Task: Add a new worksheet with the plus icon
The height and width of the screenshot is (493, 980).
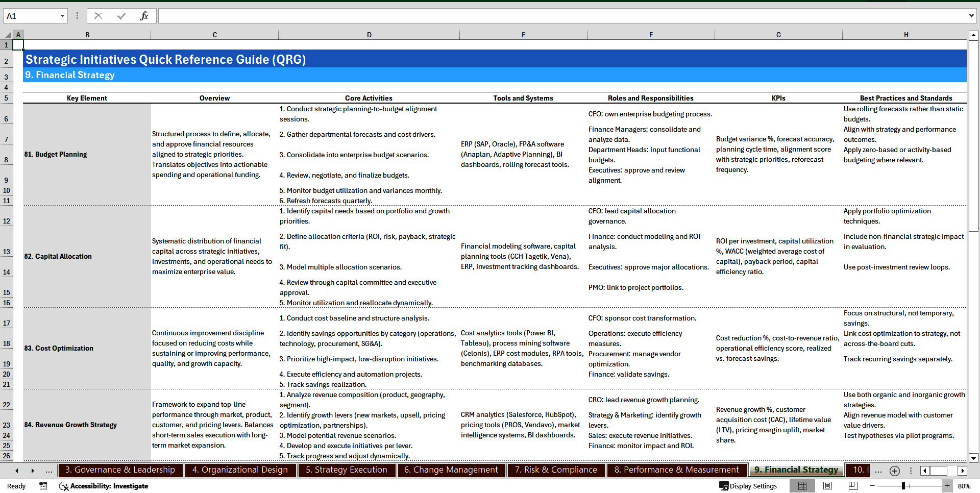Action: pyautogui.click(x=894, y=471)
